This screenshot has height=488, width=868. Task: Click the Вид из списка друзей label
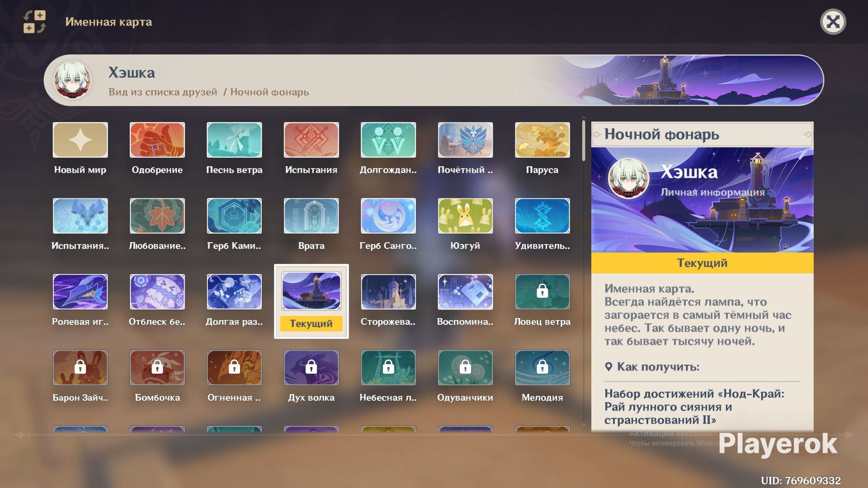click(x=163, y=92)
